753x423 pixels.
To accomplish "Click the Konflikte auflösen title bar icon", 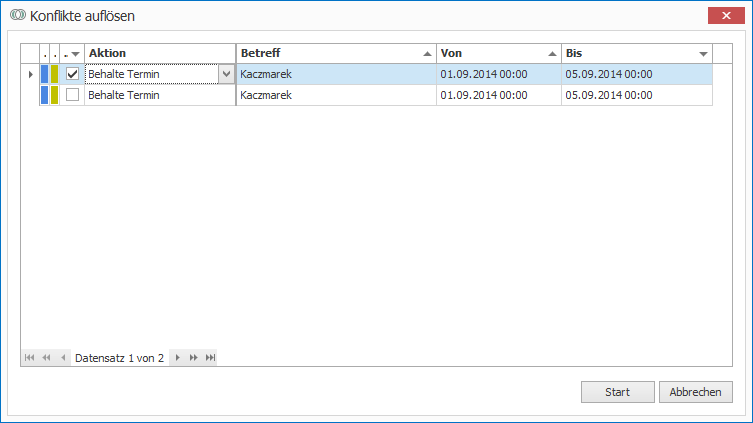I will (x=16, y=16).
